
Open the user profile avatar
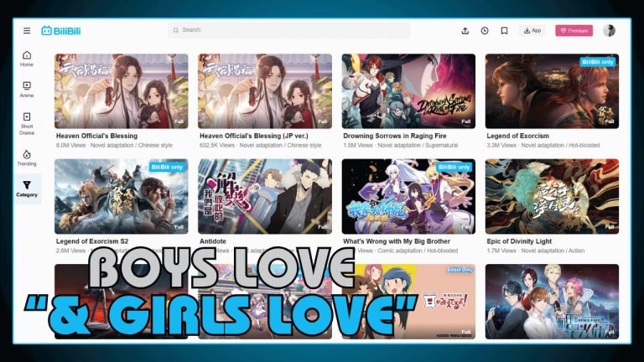point(609,31)
